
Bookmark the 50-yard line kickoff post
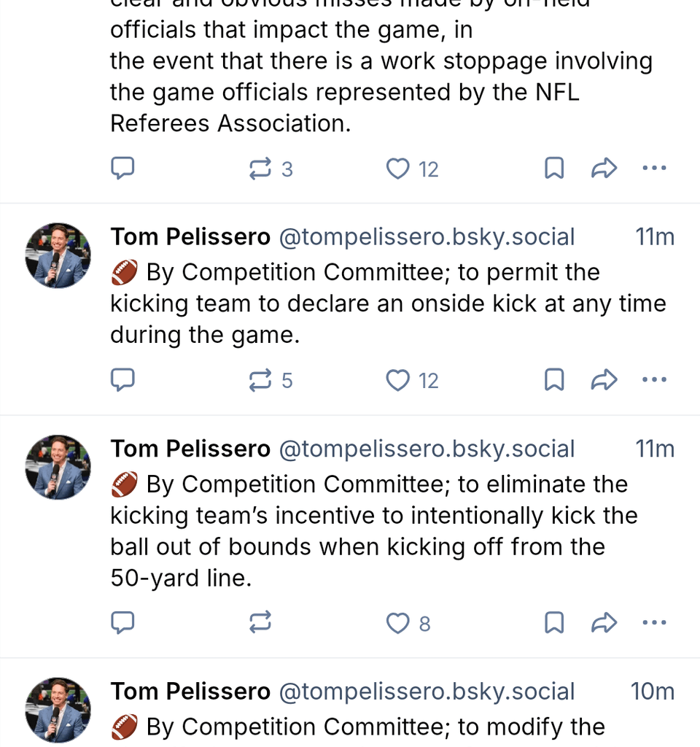point(553,622)
